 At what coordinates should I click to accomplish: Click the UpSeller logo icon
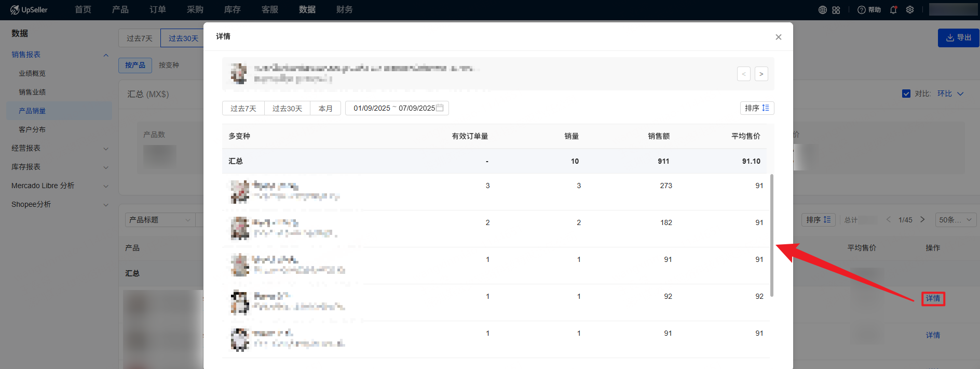[15, 10]
